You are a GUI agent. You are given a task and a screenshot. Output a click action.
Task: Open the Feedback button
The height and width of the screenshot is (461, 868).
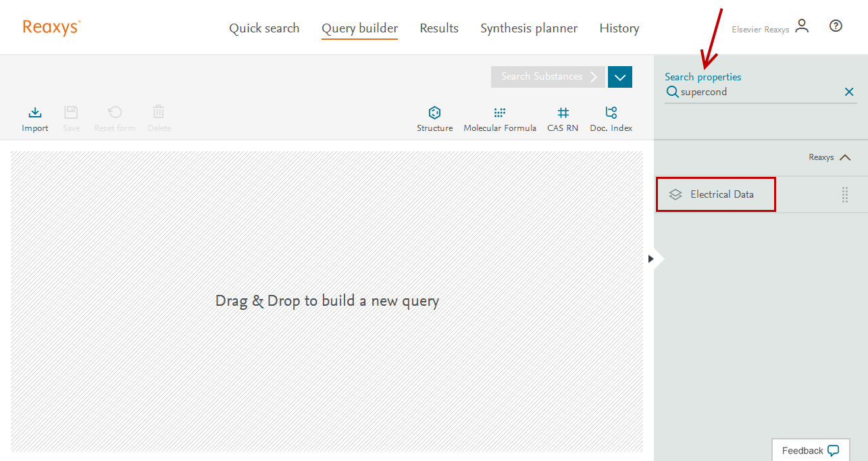tap(810, 450)
